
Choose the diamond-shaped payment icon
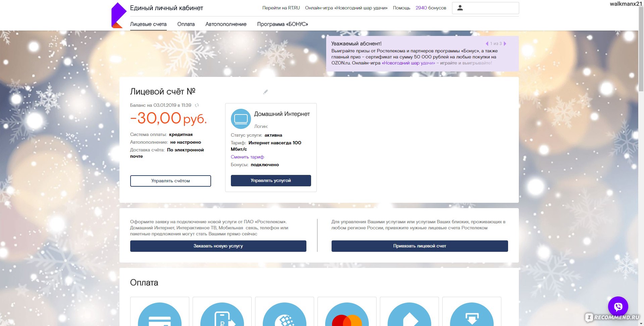[409, 314]
